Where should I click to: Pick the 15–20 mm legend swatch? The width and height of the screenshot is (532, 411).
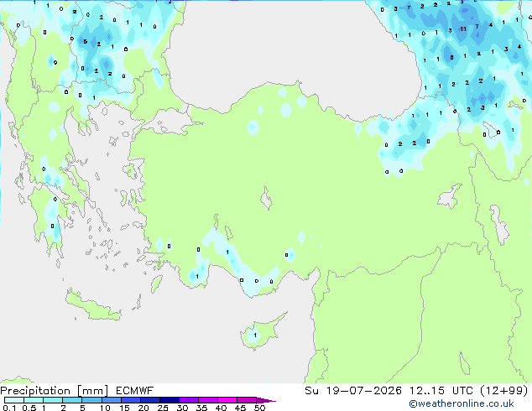(131, 400)
